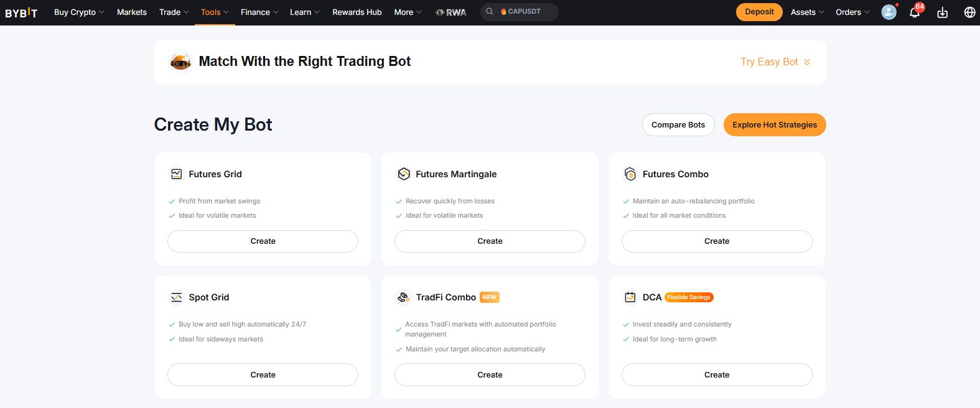980x408 pixels.
Task: Click 'Buy low and sell high automatically 24/7'
Action: click(243, 324)
